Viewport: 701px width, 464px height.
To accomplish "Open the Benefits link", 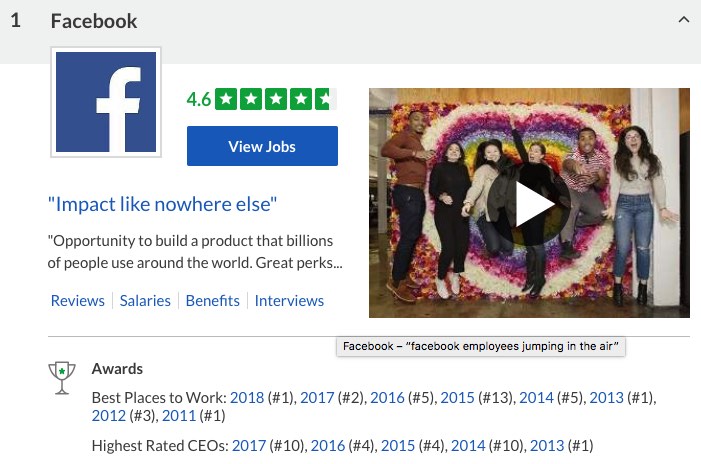I will [212, 300].
